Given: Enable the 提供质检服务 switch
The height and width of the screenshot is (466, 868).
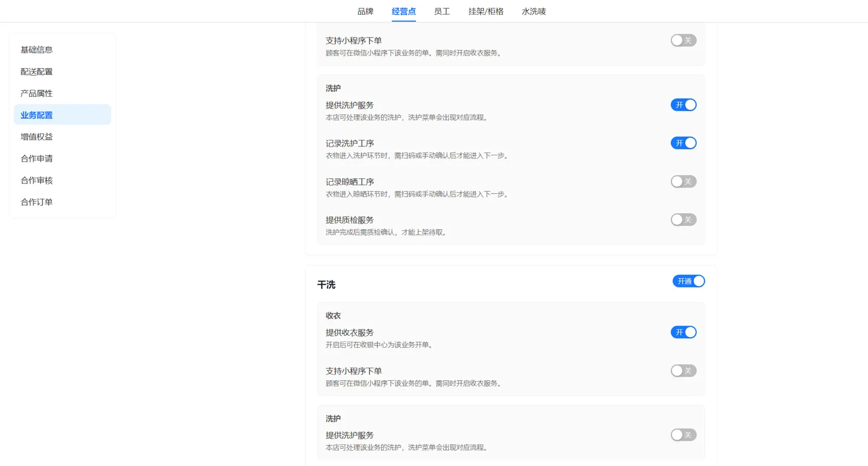Looking at the screenshot, I should (x=683, y=220).
